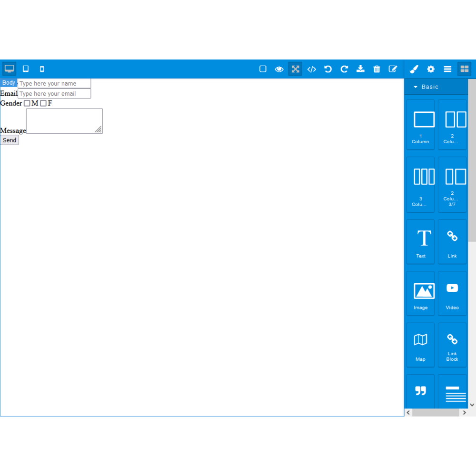The width and height of the screenshot is (476, 476).
Task: Switch to tablet device view
Action: click(26, 69)
